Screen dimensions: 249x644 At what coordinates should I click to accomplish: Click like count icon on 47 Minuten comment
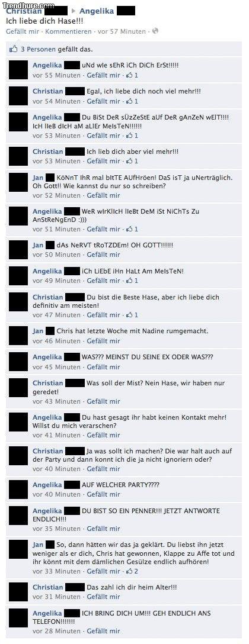(132, 315)
